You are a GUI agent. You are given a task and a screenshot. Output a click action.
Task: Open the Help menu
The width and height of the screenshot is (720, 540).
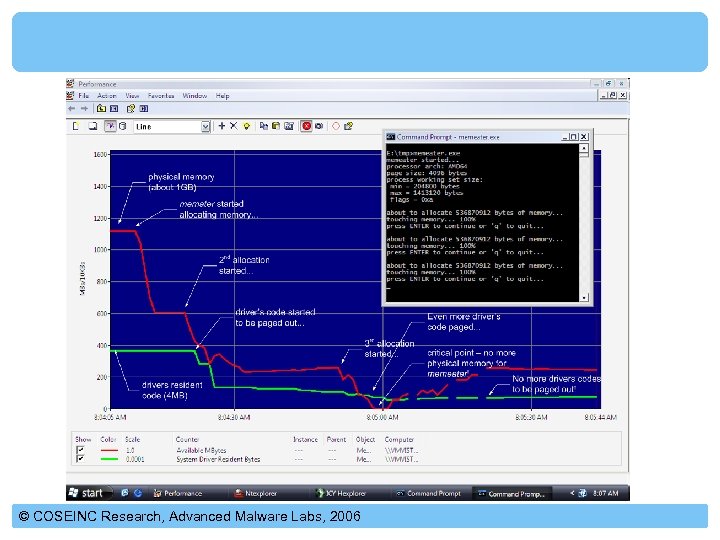[222, 96]
